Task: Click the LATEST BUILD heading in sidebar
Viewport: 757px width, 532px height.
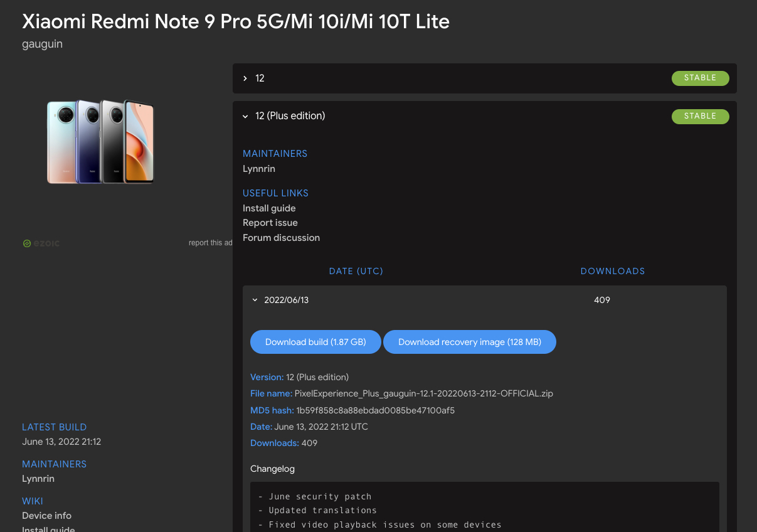Action: click(54, 427)
